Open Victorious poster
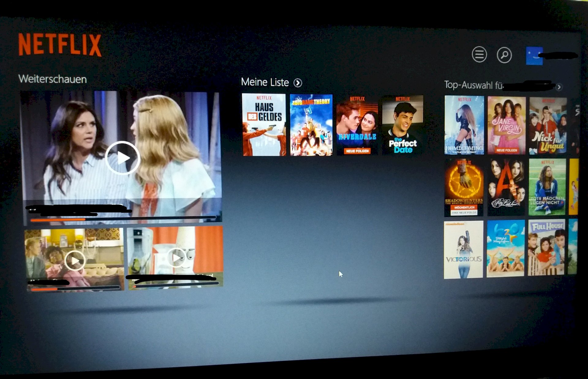Image resolution: width=588 pixels, height=379 pixels. [x=463, y=250]
